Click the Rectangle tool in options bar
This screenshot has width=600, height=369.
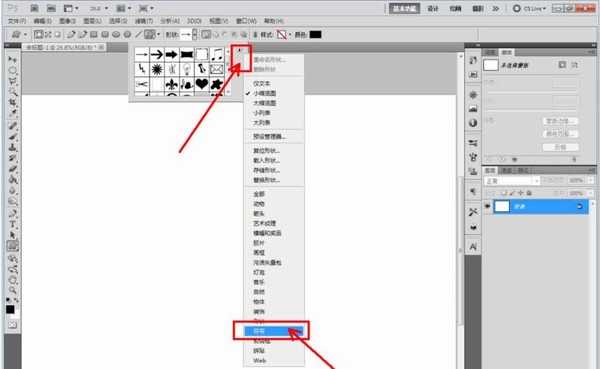94,35
